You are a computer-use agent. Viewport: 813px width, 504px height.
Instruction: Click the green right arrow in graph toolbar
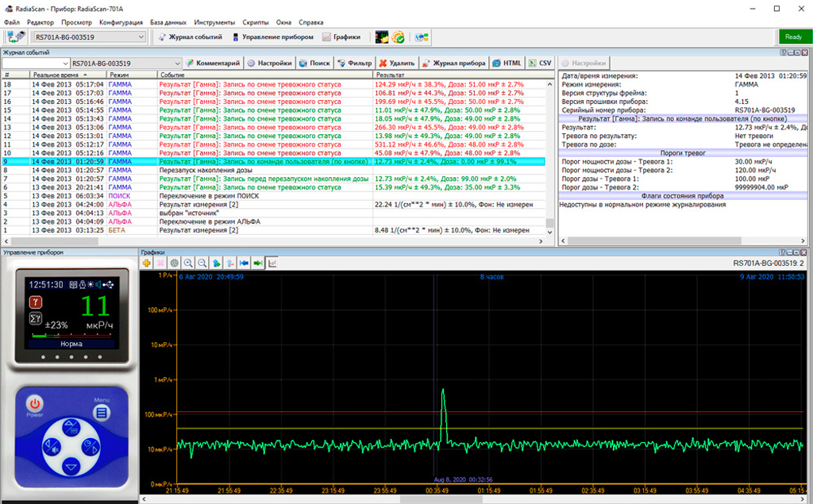(257, 263)
